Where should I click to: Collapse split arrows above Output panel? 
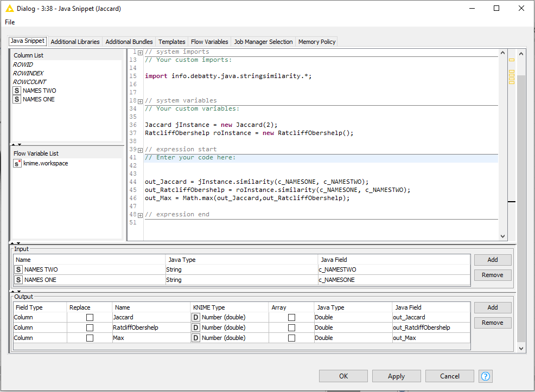[x=16, y=291]
